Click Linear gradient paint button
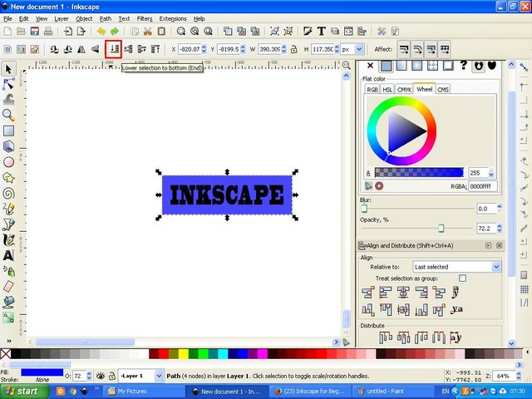 tap(401, 66)
